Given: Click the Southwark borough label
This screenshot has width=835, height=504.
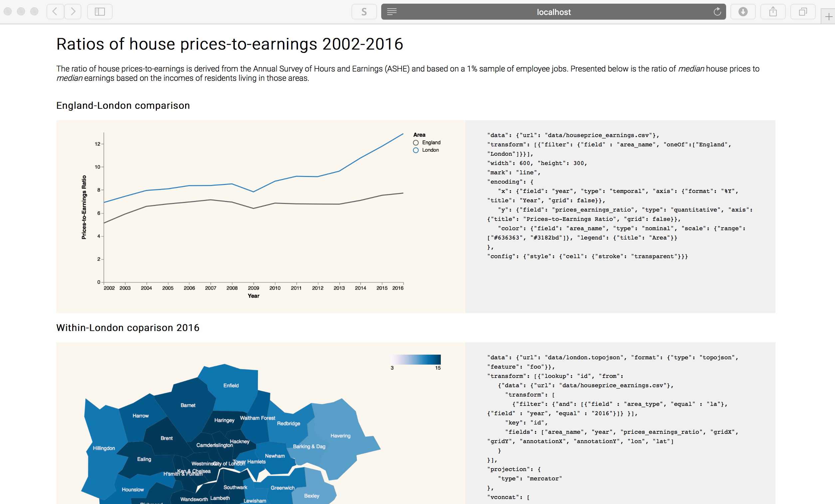Looking at the screenshot, I should 235,487.
